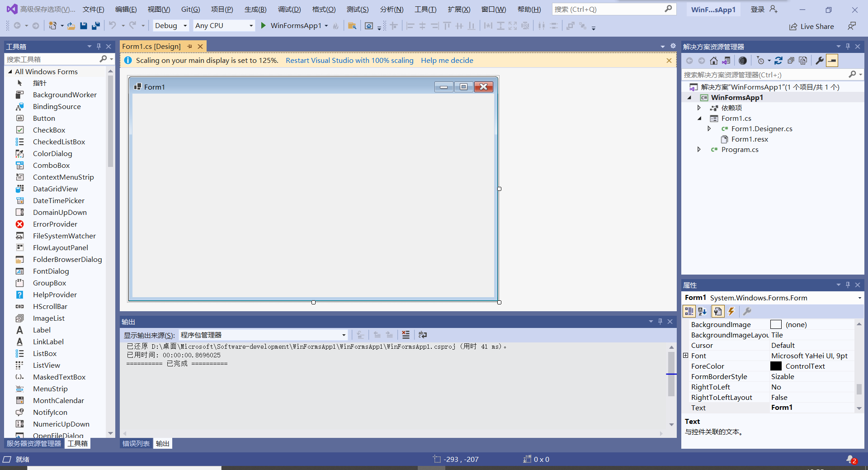Open the pending changes filter clock icon
Viewport: 868px width, 470px height.
point(761,61)
